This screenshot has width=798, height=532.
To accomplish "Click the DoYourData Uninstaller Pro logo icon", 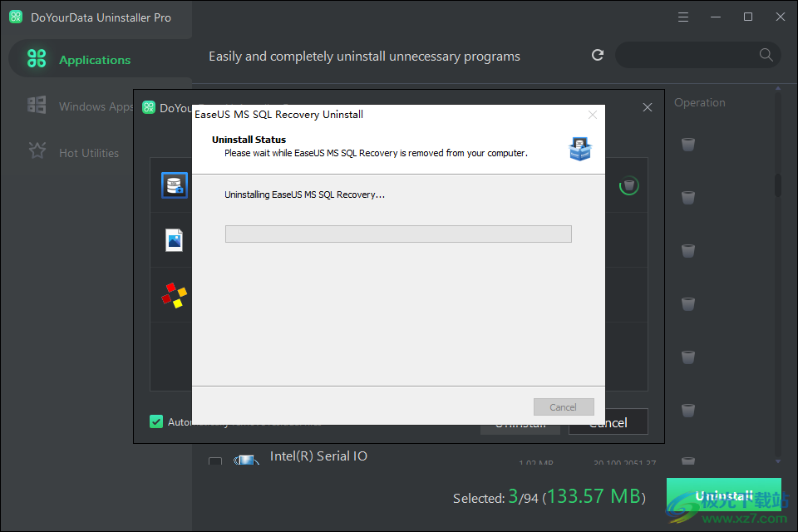I will click(16, 17).
